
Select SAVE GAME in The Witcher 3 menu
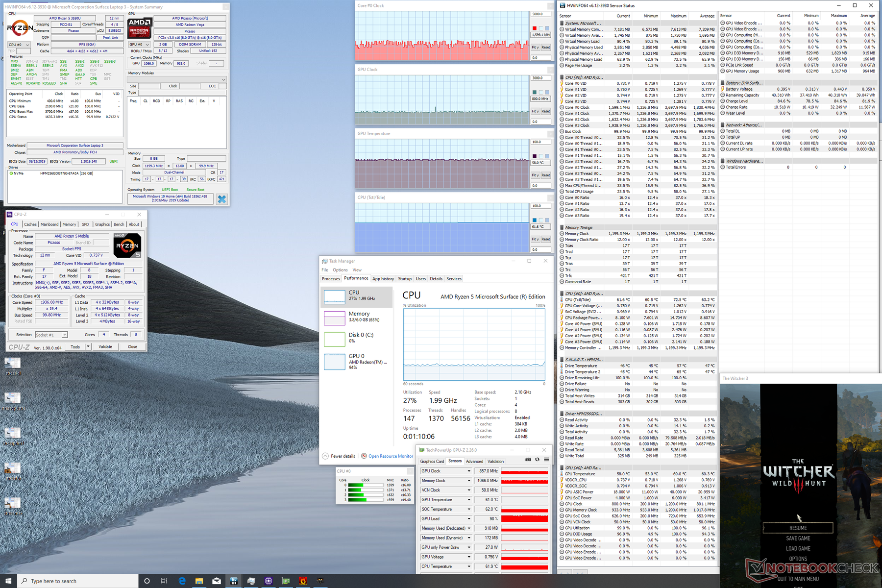click(x=798, y=538)
